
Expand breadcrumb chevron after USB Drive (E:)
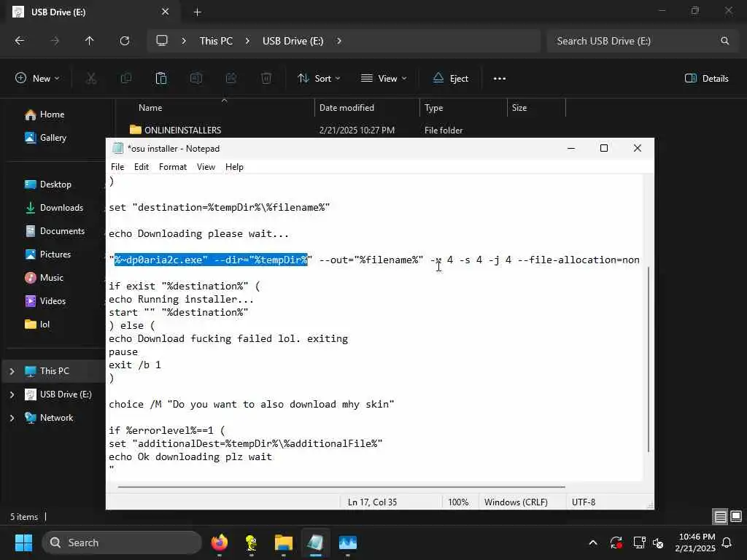point(338,41)
